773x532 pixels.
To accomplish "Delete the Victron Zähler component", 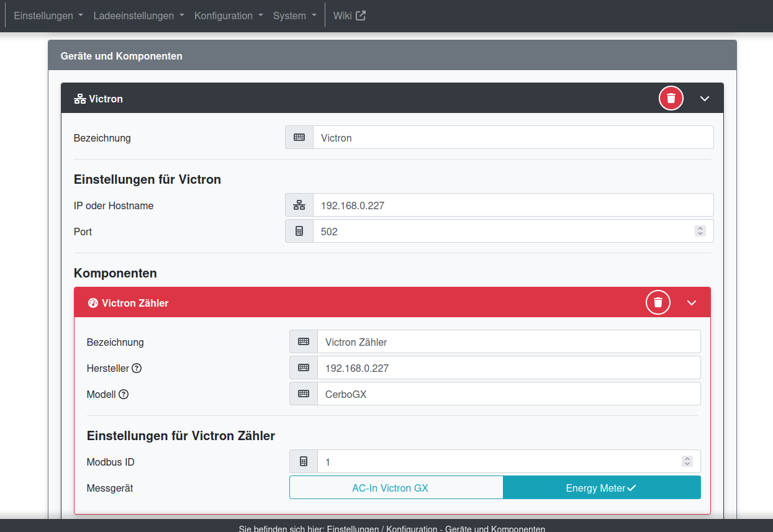I will point(658,302).
